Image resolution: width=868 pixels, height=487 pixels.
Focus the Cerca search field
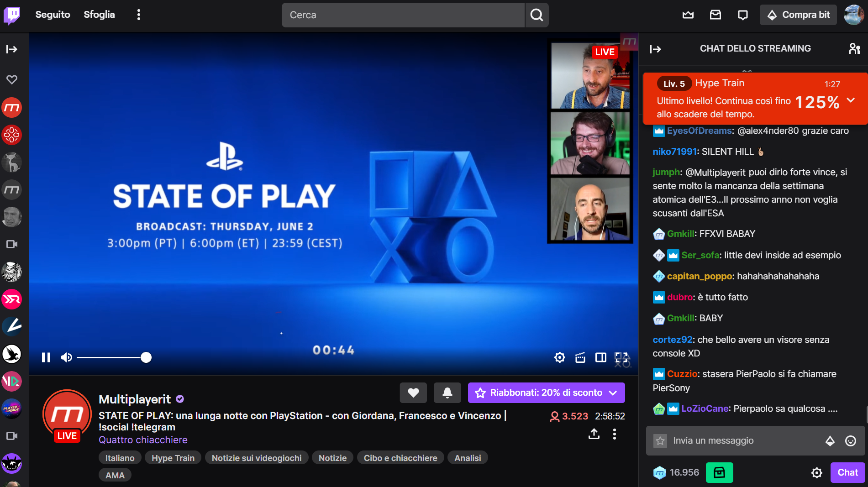[x=403, y=15]
